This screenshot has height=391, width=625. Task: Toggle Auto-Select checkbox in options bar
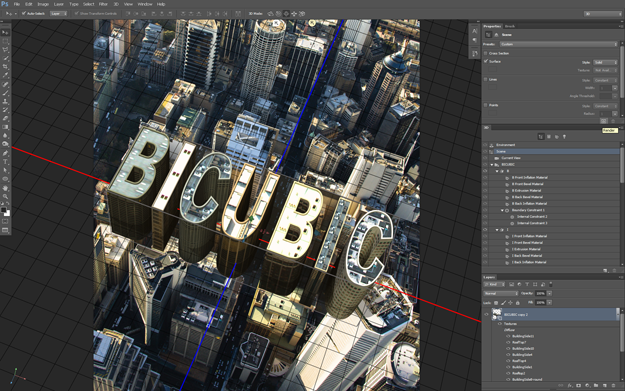click(24, 14)
